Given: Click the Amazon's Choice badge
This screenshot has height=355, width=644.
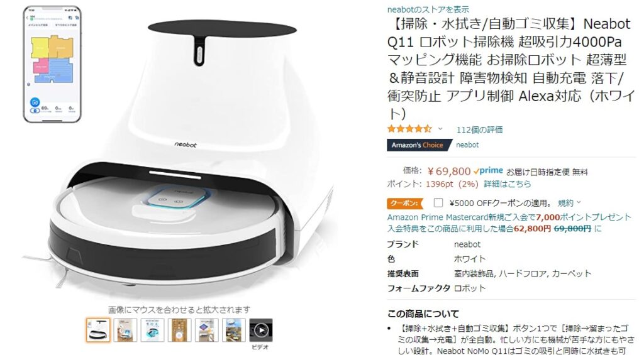Looking at the screenshot, I should click(418, 145).
